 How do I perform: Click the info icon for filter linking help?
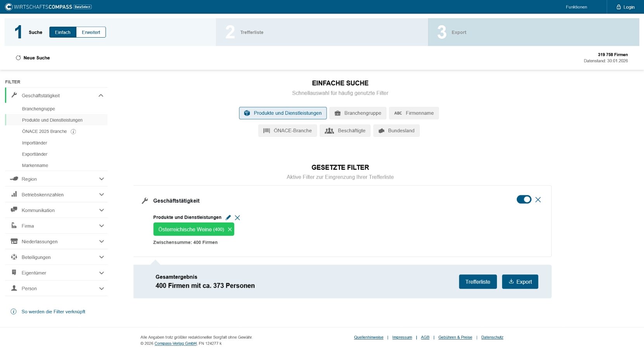pos(14,312)
